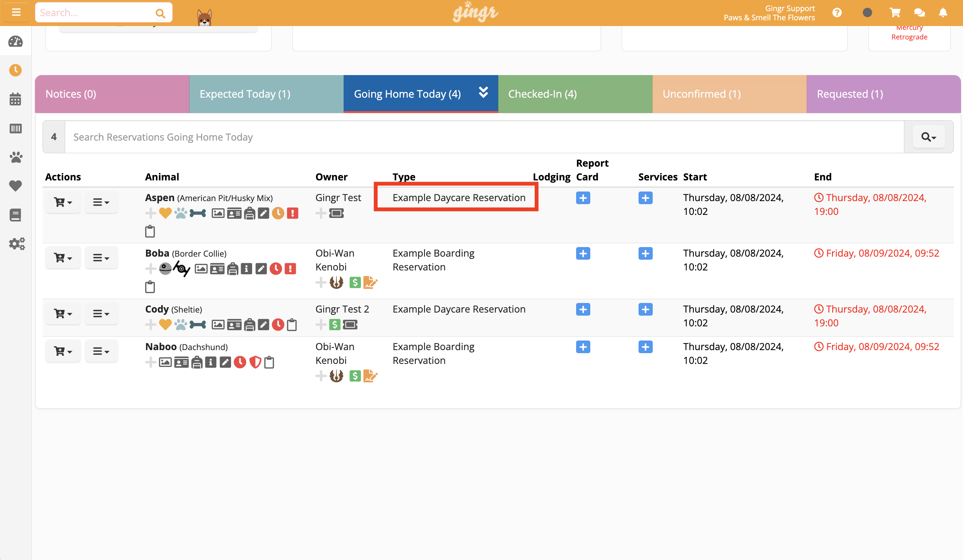Open the notification bell icon
Viewport: 963px width, 560px height.
[x=943, y=13]
